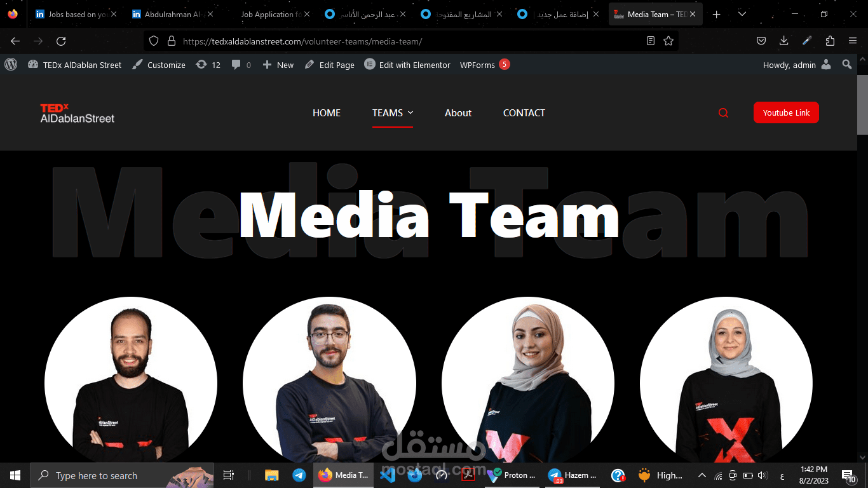Open the Windows Start menu
Viewport: 868px width, 488px height.
click(15, 475)
